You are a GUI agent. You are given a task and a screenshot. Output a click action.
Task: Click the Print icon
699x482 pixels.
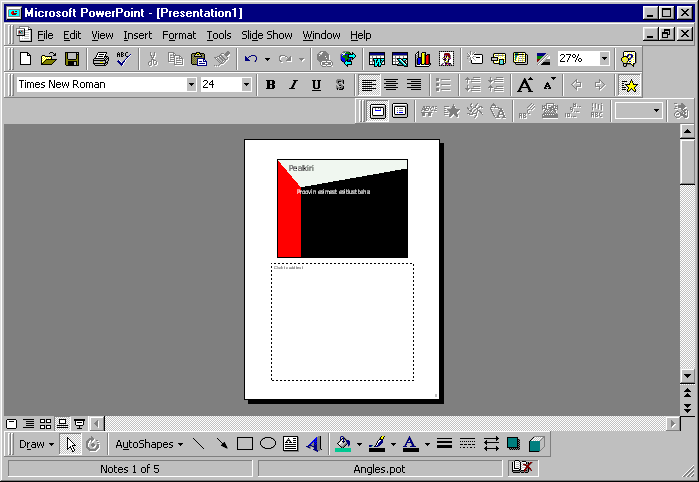coord(100,59)
